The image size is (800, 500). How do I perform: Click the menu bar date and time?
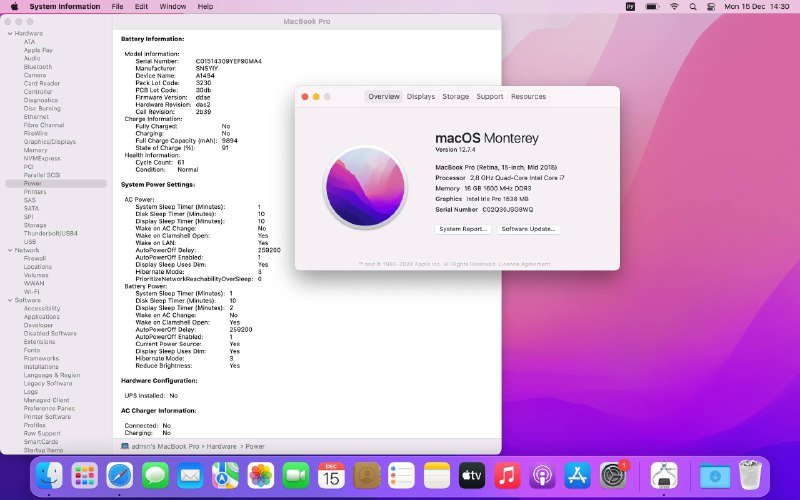click(x=757, y=7)
